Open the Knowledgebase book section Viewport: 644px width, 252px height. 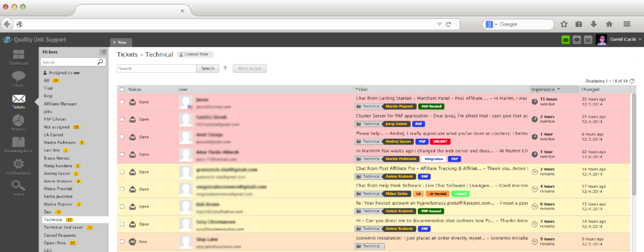18,145
